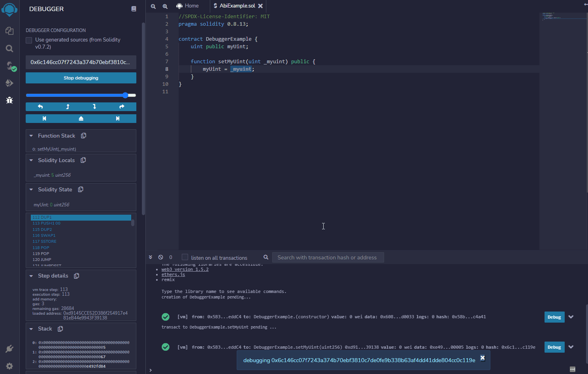This screenshot has width=588, height=374.
Task: Copy Step details to clipboard
Action: tap(77, 276)
